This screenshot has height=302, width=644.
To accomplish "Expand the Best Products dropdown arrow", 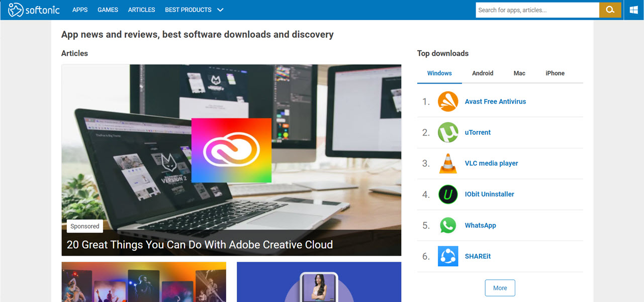I will pos(220,10).
